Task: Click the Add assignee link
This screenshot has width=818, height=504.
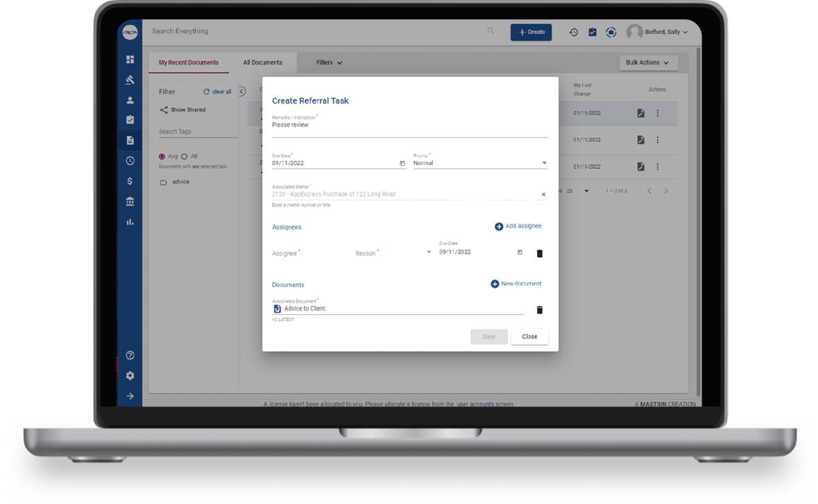Action: (x=518, y=226)
